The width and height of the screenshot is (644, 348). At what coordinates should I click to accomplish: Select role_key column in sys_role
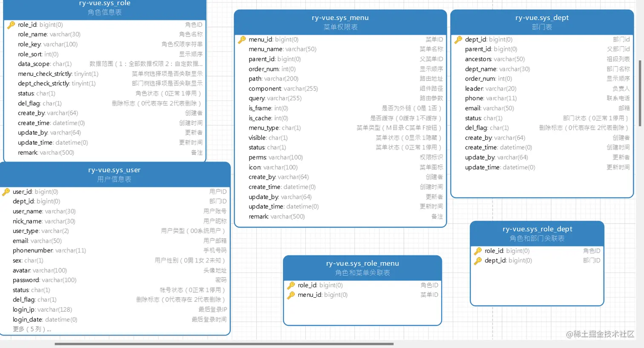pyautogui.click(x=105, y=44)
